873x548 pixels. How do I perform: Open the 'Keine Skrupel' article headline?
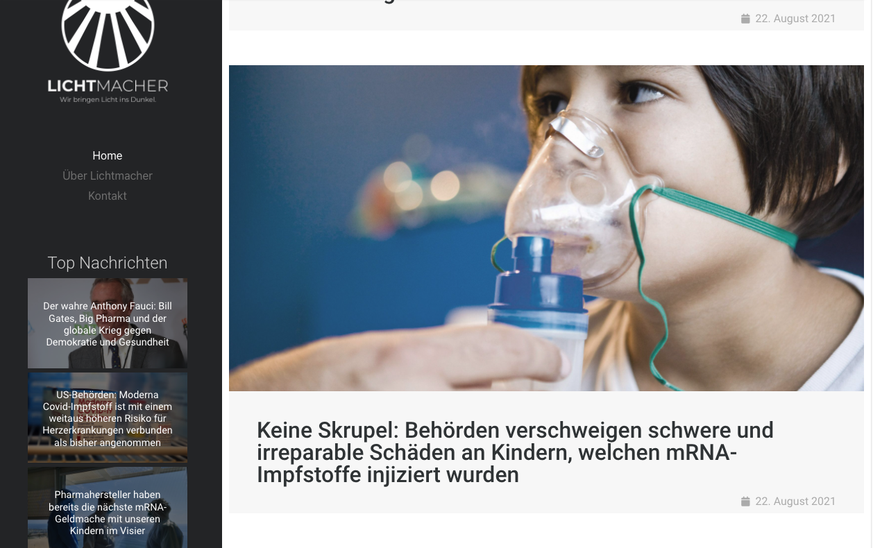coord(515,452)
